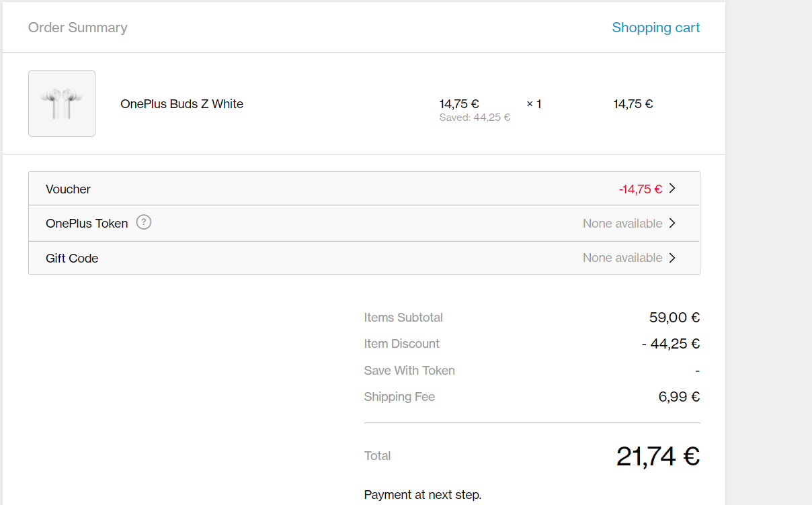
Task: Click the OnePlus Buds Z White product name
Action: point(181,104)
